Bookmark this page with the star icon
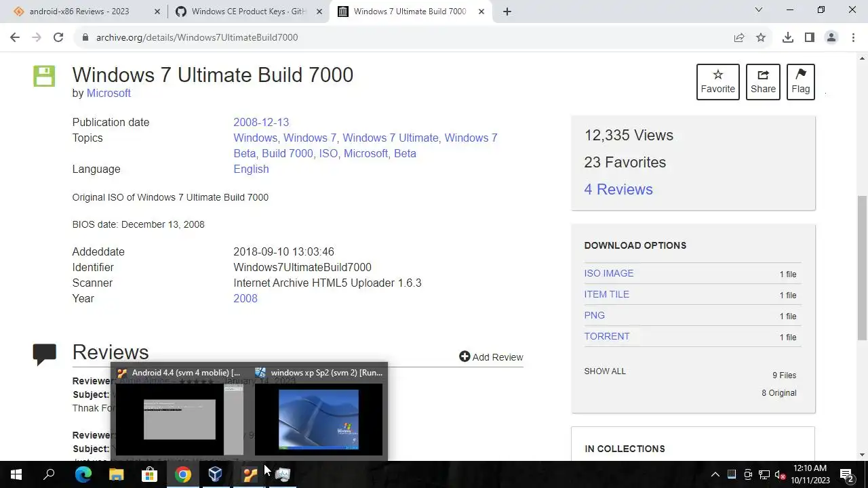The height and width of the screenshot is (488, 868). [761, 37]
